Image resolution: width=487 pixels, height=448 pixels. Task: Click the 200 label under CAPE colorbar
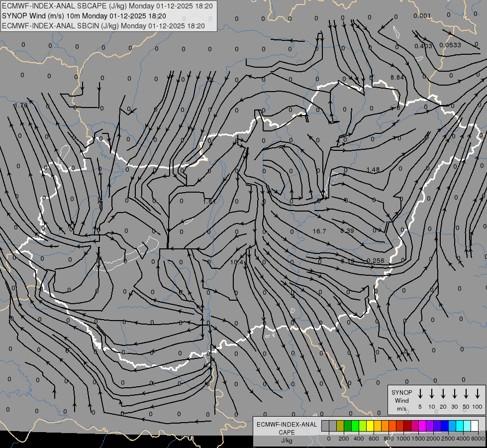coord(344,439)
